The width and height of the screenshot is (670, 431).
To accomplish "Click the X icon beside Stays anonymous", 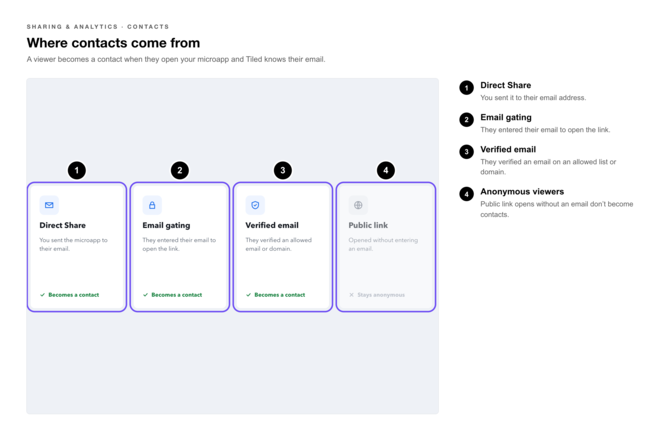I will point(351,295).
